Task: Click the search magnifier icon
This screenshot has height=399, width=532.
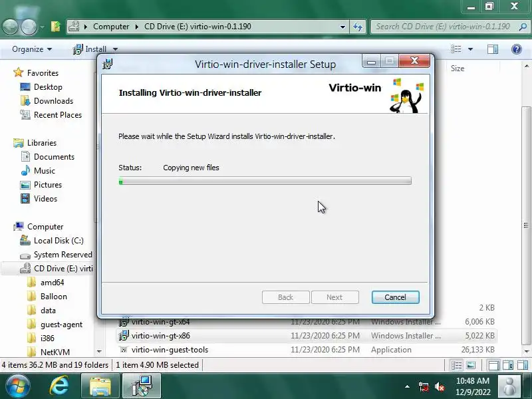Action: coord(523,27)
